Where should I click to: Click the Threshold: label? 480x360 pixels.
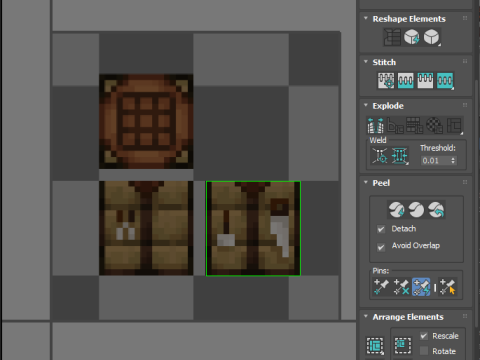438,148
